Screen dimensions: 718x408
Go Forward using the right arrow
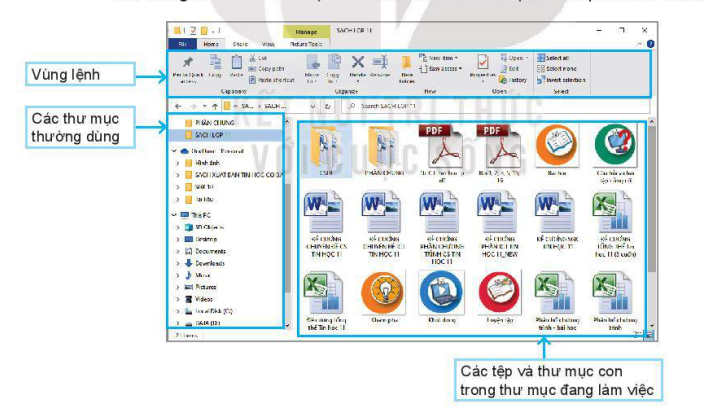point(193,106)
